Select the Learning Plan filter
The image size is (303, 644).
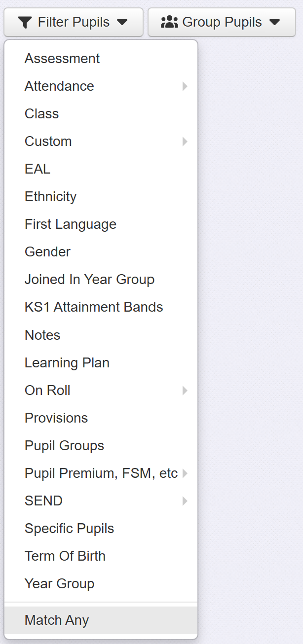tap(67, 363)
